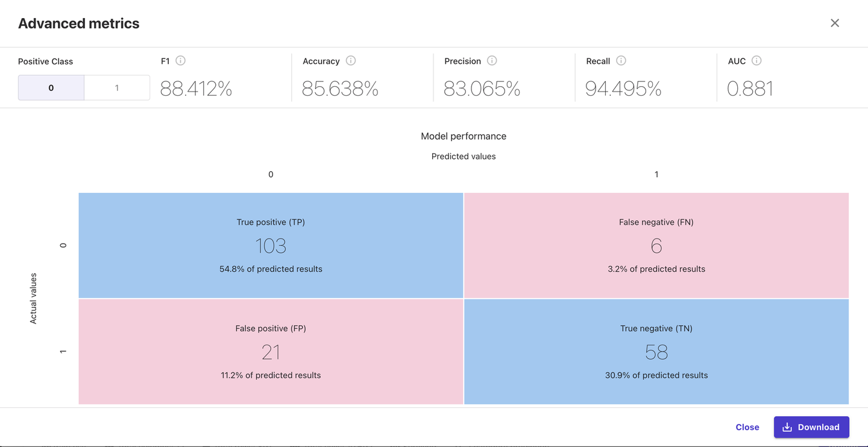Switch positive class to 1
Screen dimensions: 868x447
point(117,88)
